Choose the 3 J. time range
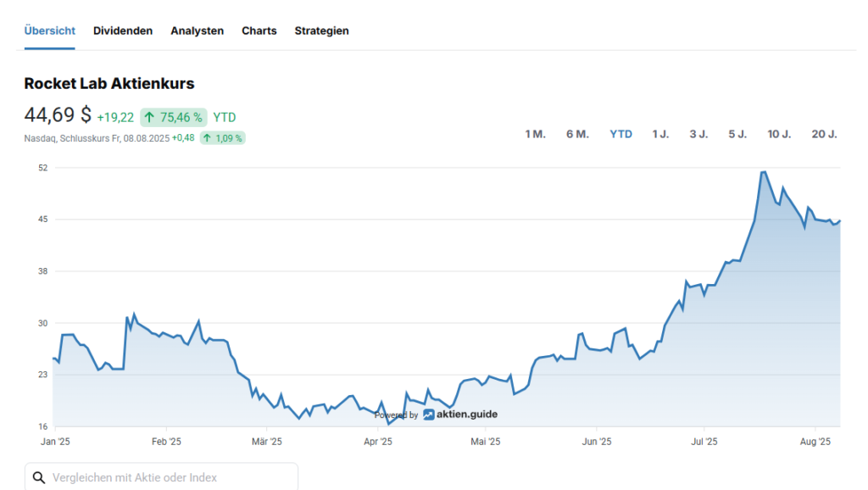 (x=698, y=134)
